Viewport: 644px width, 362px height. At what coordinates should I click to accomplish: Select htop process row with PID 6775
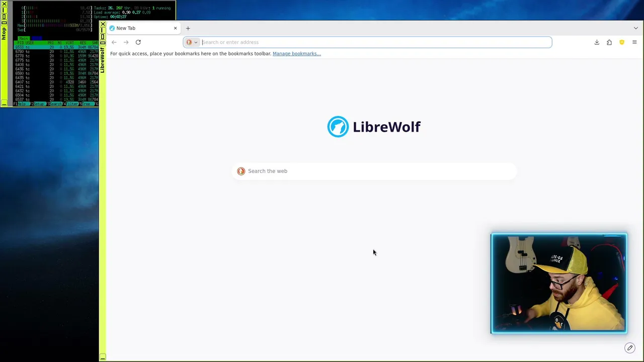[56, 60]
